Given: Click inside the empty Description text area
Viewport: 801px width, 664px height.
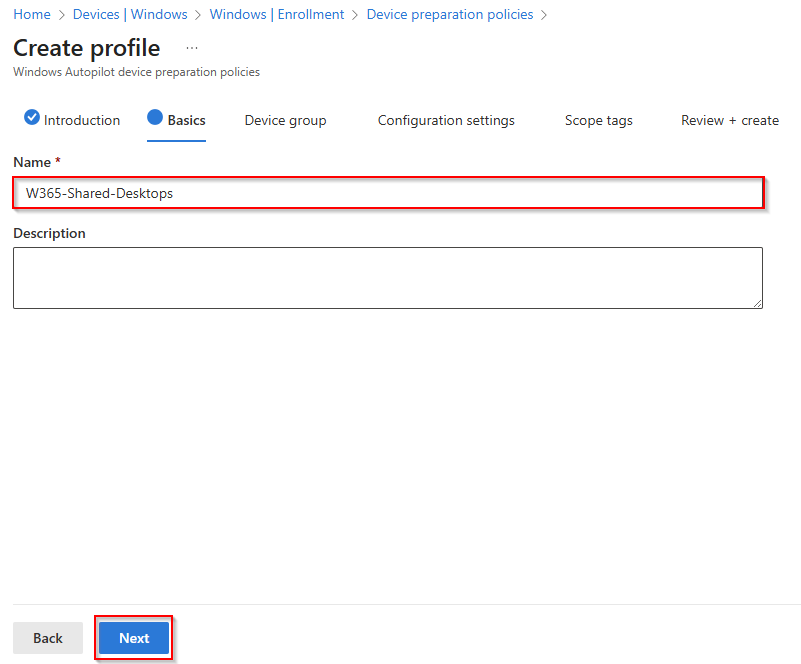Looking at the screenshot, I should click(x=387, y=277).
